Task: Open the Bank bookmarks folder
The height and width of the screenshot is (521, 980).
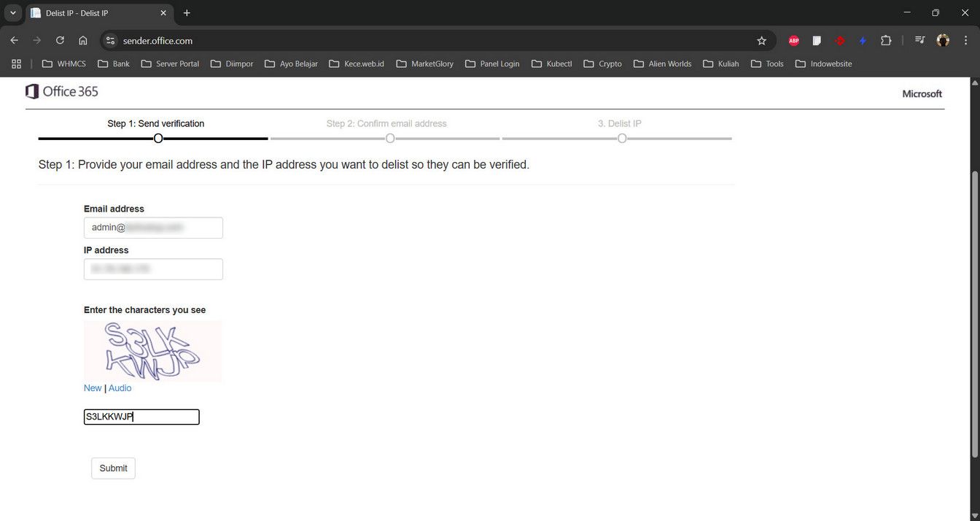Action: pos(114,63)
